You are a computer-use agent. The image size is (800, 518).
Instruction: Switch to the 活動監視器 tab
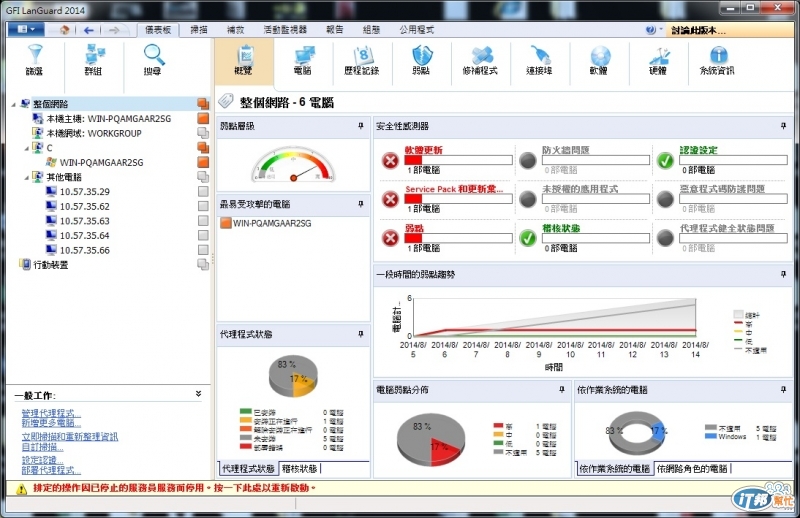286,30
